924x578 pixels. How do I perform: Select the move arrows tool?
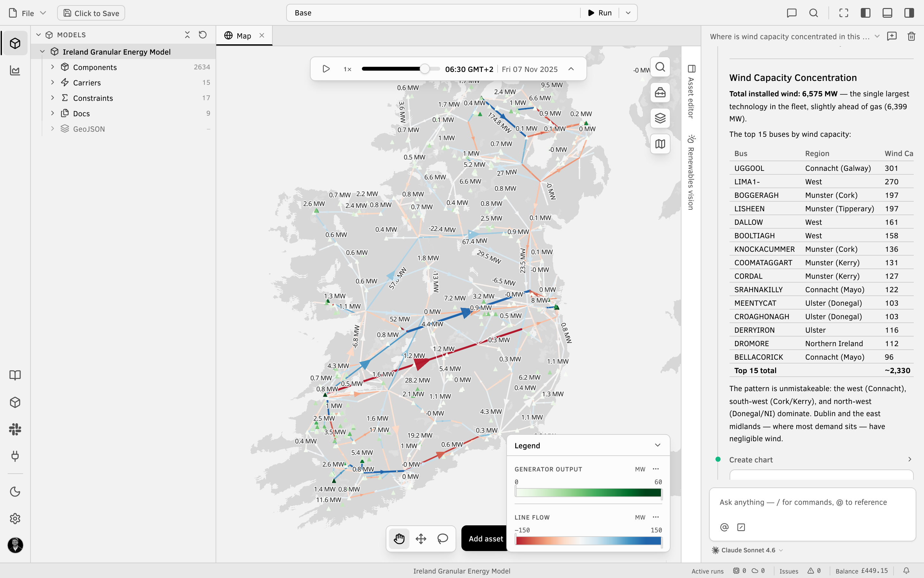pos(421,539)
